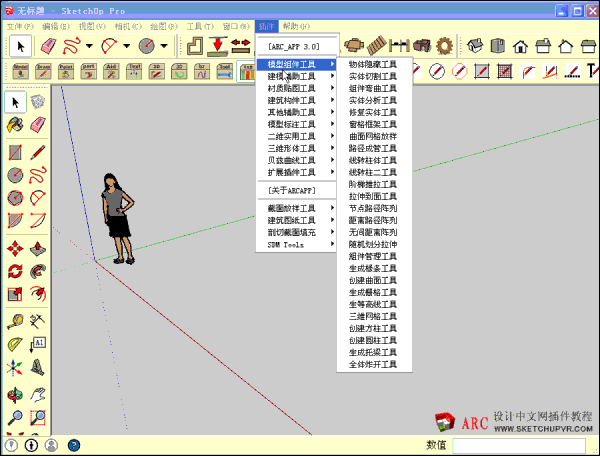
Task: Select the Zoom magnifier tool
Action: click(15, 418)
